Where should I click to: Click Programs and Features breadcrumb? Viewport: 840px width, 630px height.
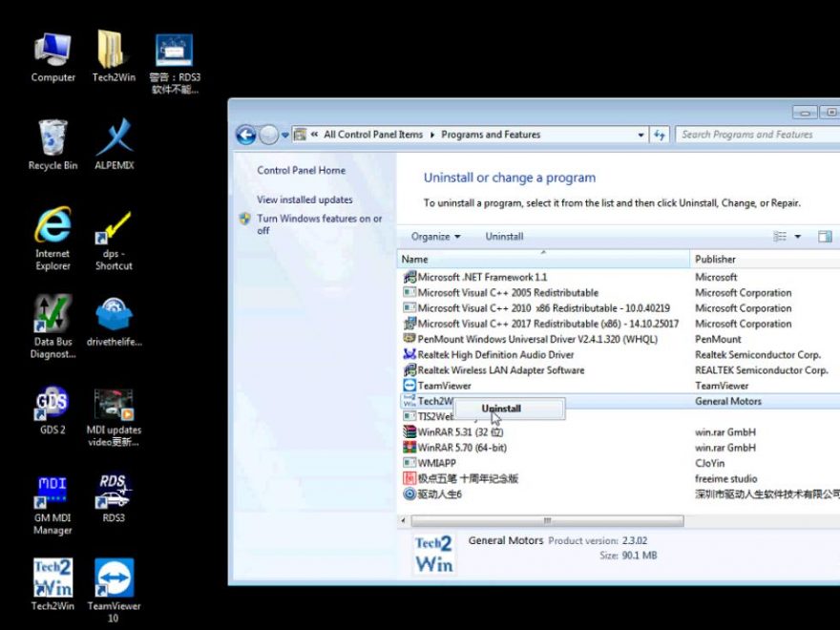pos(491,135)
